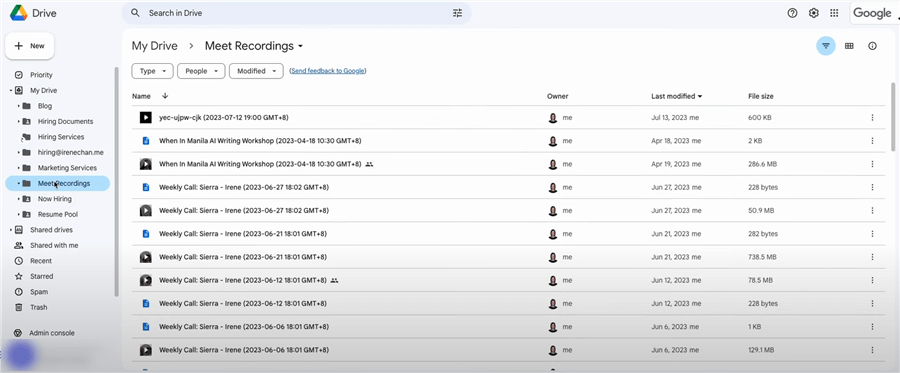Sort by Name column header
This screenshot has width=900, height=373.
point(141,96)
